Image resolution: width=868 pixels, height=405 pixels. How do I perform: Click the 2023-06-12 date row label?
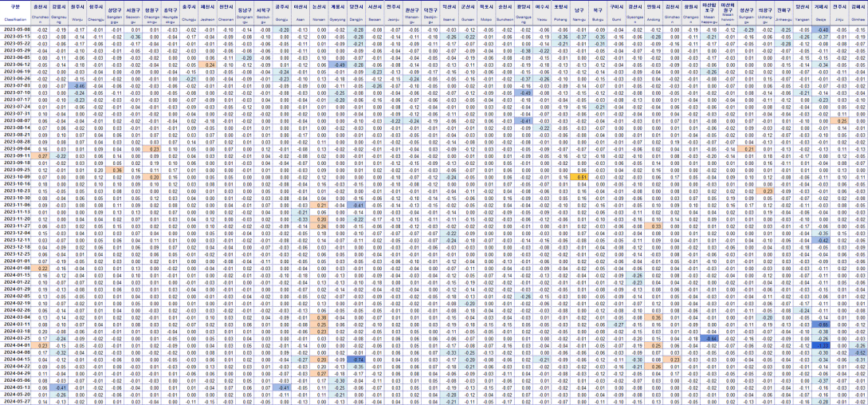(15, 65)
